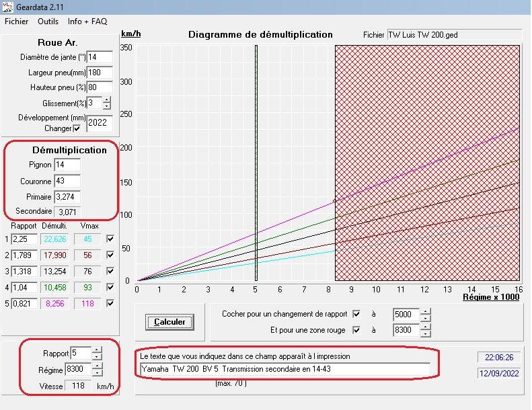
Task: Click the gear 5 Démulti value 8,256
Action: tap(54, 304)
